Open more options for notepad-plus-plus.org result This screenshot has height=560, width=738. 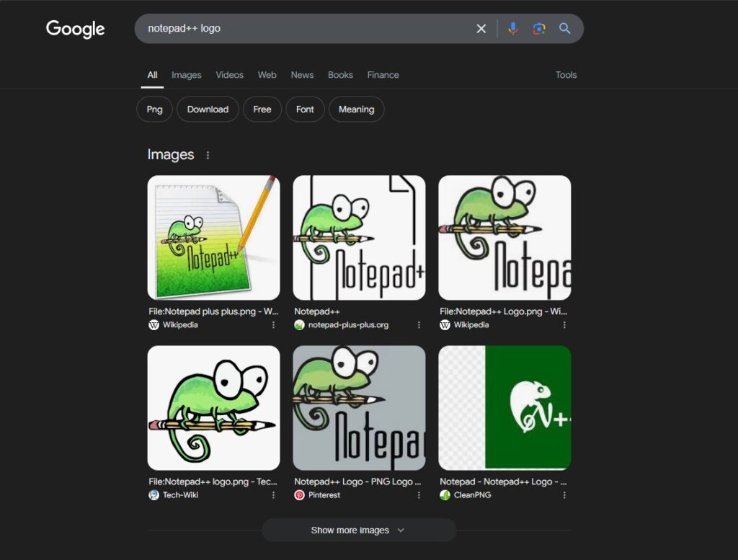[419, 325]
